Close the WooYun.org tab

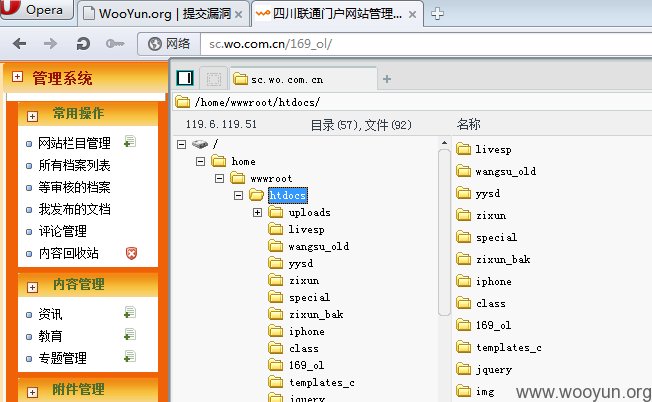239,15
